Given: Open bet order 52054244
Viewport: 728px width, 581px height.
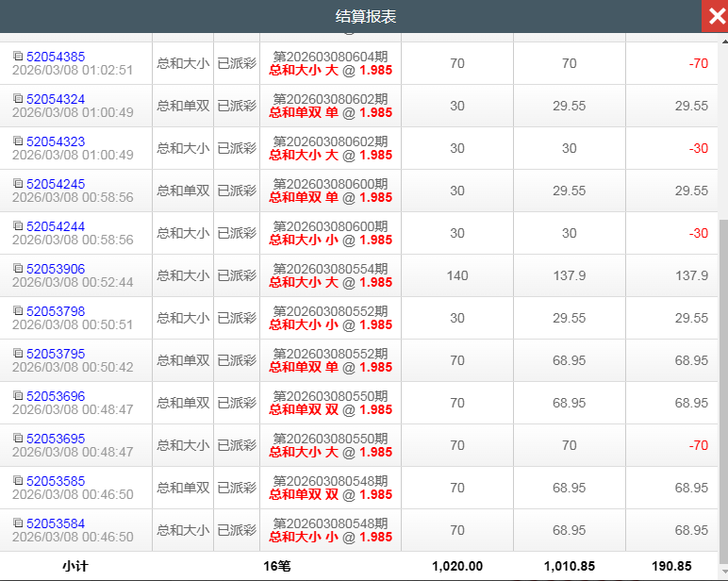Looking at the screenshot, I should (56, 226).
